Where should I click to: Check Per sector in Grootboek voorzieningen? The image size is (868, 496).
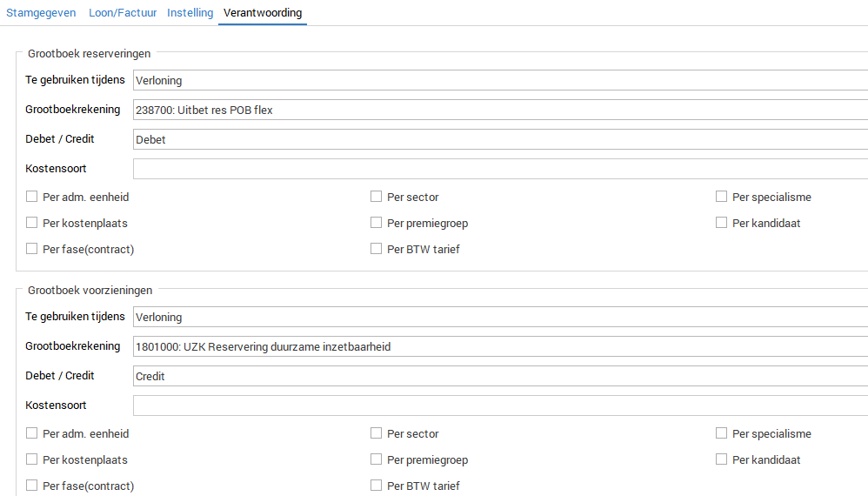377,433
